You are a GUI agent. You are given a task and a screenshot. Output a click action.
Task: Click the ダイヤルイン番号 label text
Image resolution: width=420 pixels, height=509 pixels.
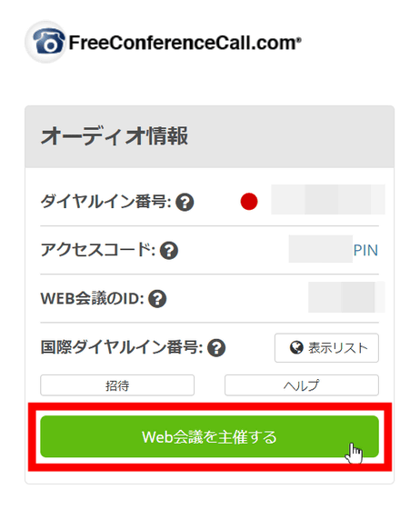coord(105,202)
